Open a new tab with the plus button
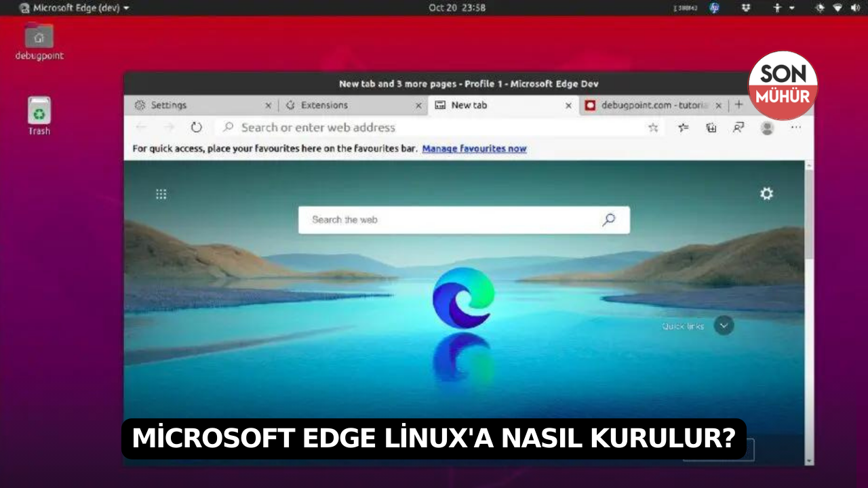This screenshot has height=488, width=868. [738, 105]
